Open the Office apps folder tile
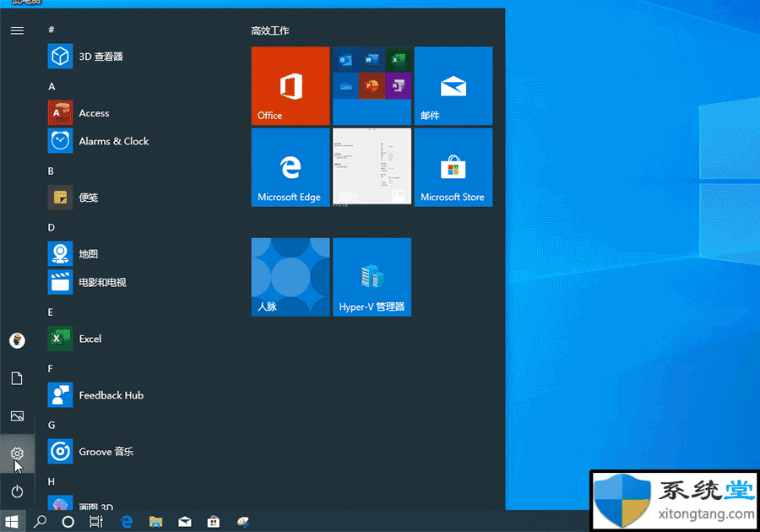 point(372,86)
